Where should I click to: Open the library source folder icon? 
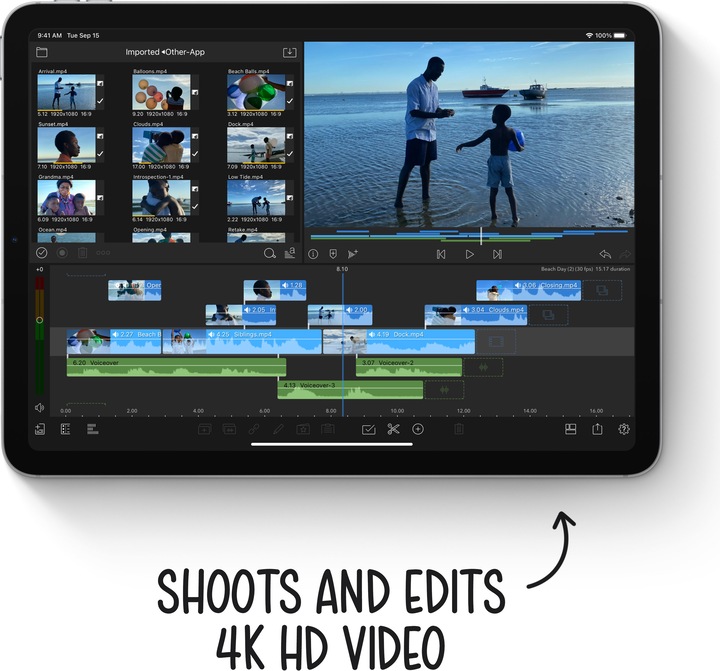tap(42, 52)
